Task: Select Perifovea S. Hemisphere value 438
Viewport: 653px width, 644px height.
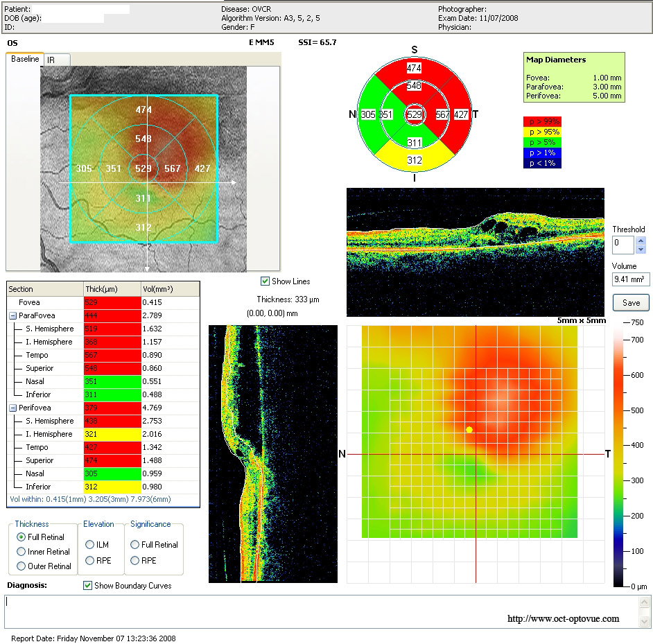Action: [x=112, y=421]
